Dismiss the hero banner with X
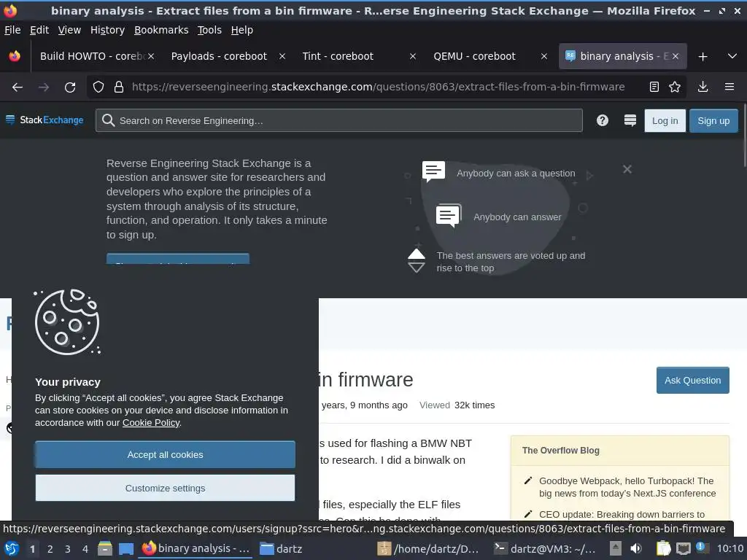Screen dimensions: 747x560 [x=627, y=169]
